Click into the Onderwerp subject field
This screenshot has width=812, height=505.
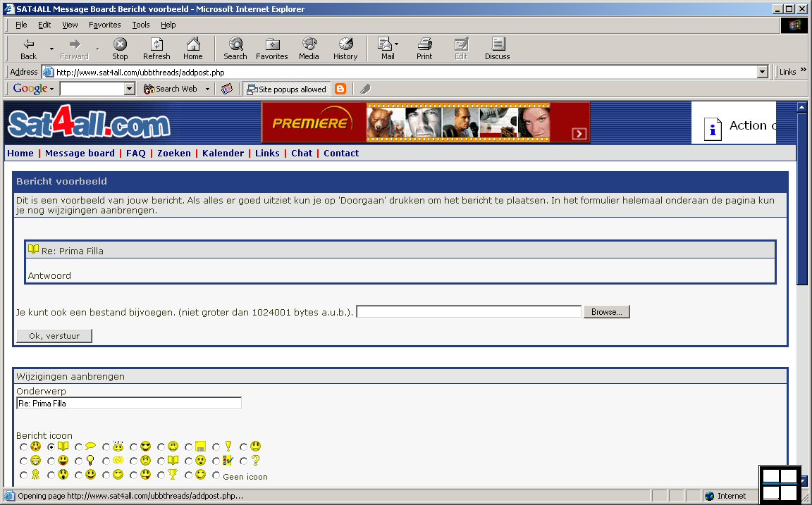[129, 403]
